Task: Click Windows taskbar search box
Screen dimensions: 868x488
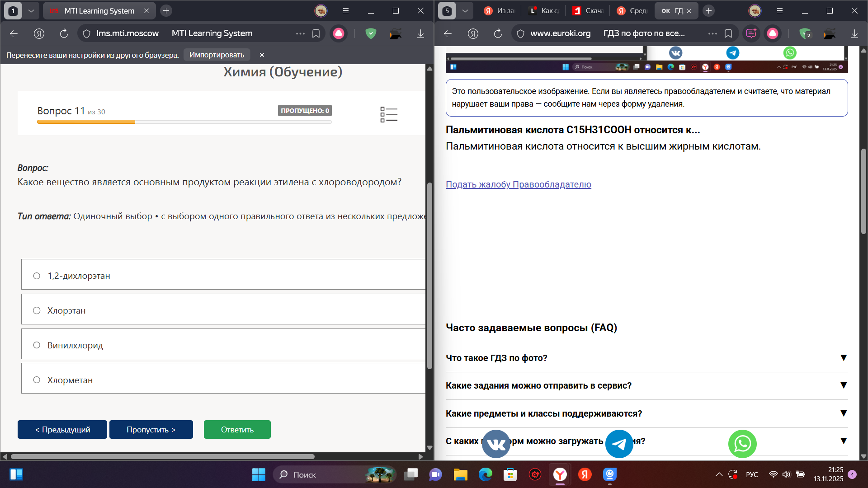Action: tap(335, 474)
